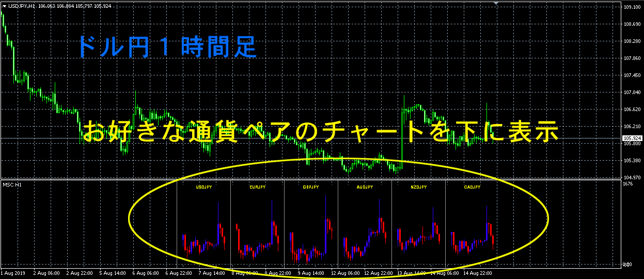644x279 pixels.
Task: Click the GBPJPY mini candlestick chart
Action: point(311,230)
